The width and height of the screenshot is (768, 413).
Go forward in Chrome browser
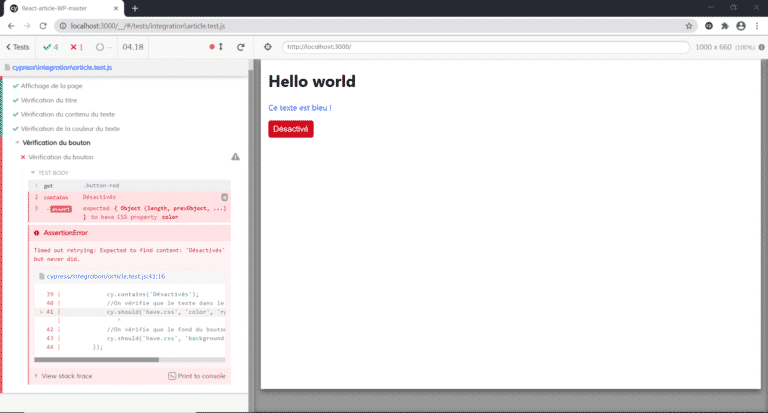tap(27, 26)
